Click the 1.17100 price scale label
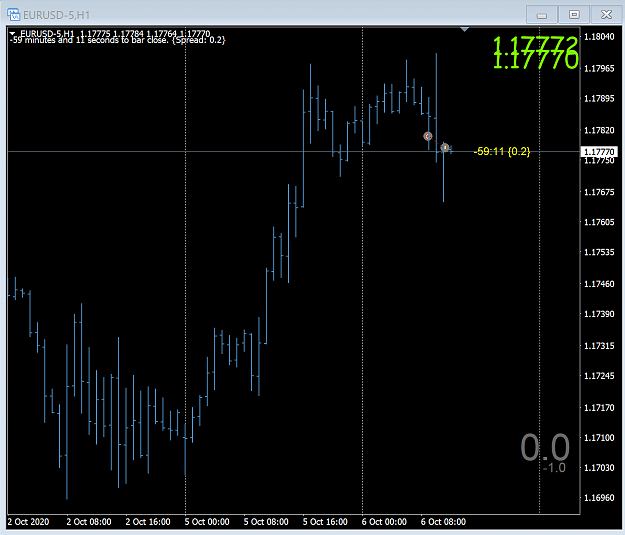 pos(599,437)
